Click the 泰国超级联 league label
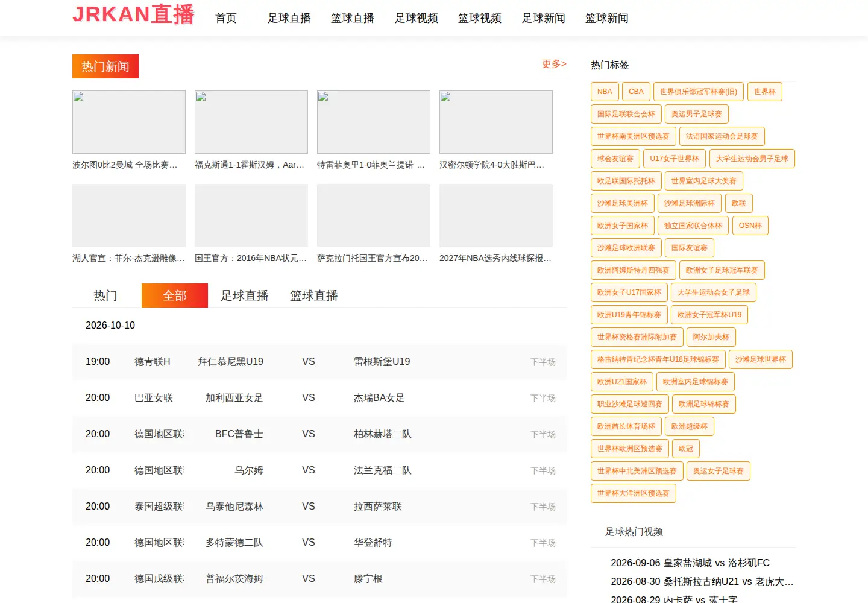The width and height of the screenshot is (868, 603). coord(159,507)
